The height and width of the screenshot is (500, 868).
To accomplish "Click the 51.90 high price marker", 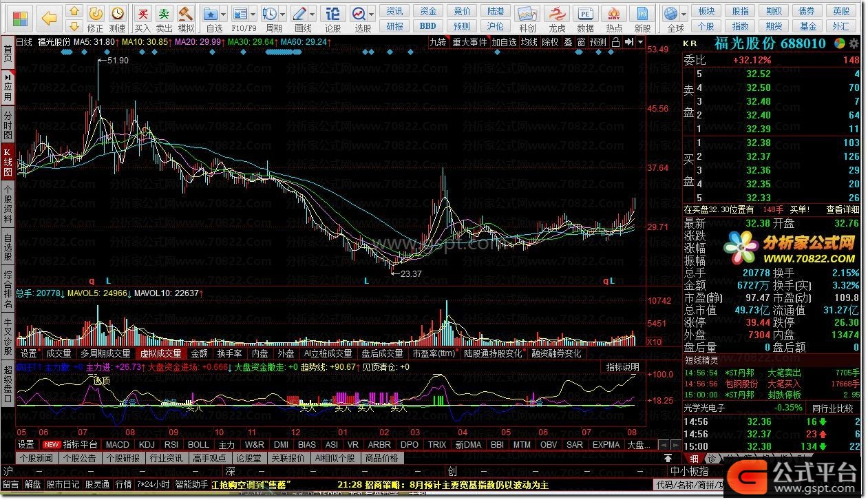I will 118,61.
